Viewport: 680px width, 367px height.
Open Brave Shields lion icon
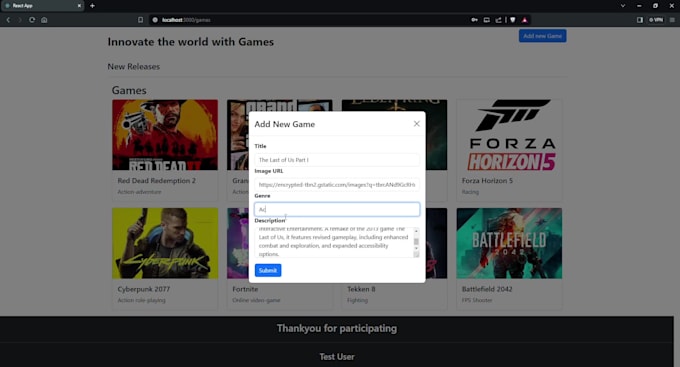[x=513, y=20]
